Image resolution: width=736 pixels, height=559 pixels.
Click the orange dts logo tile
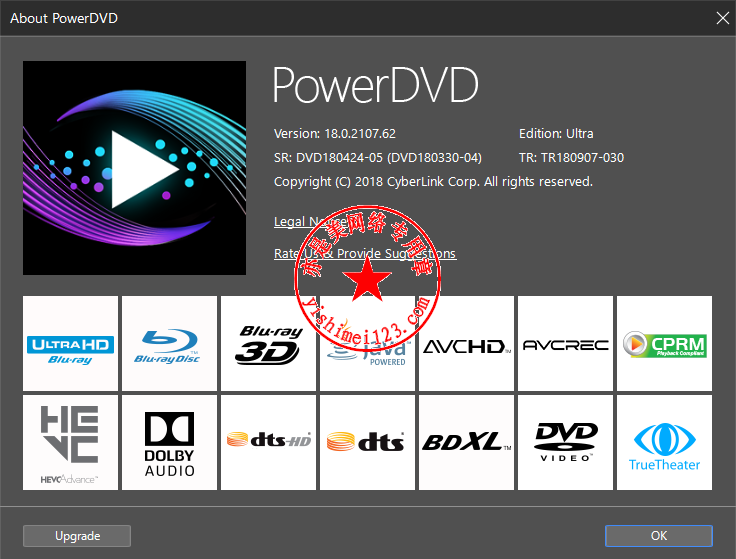point(368,442)
